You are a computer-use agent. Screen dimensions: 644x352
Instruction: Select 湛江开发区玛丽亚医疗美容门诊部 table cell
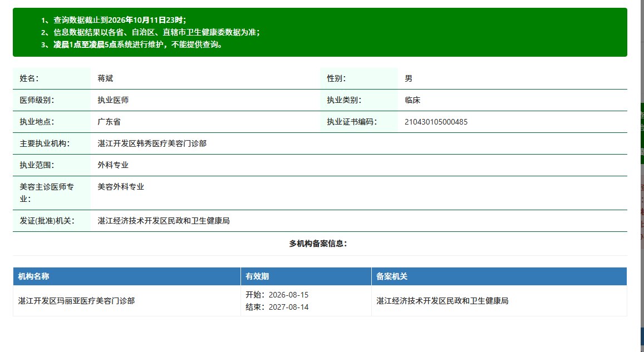[x=127, y=301]
